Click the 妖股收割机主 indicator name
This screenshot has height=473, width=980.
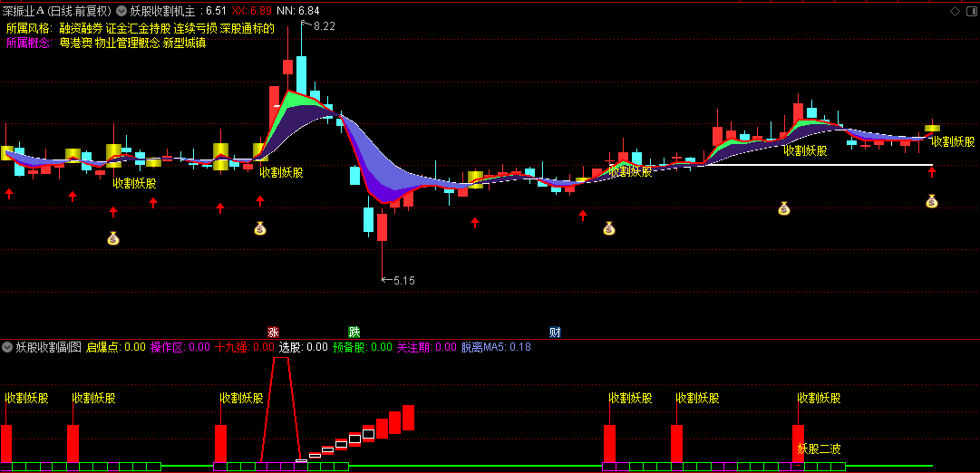161,11
